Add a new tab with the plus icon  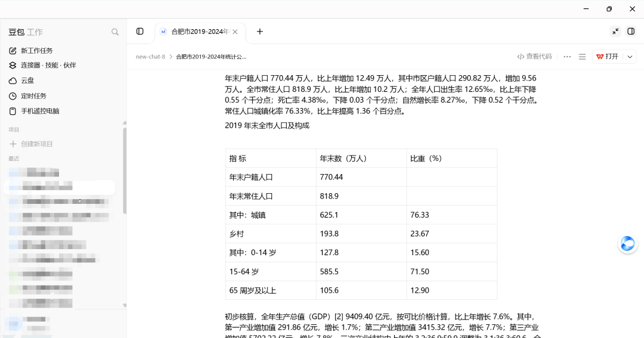click(x=259, y=32)
